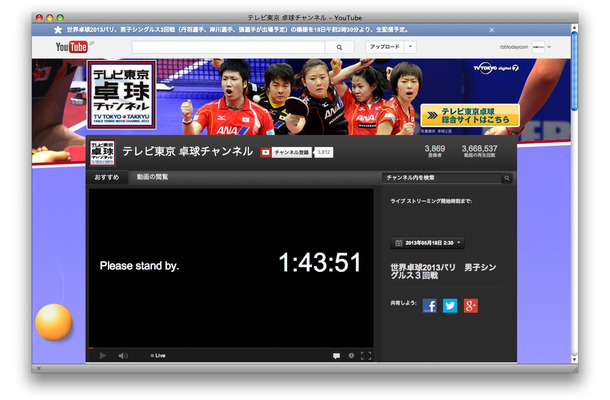Click the channel title テレビ東京 卓球チャンネル
This screenshot has height=400, width=610.
(x=188, y=151)
